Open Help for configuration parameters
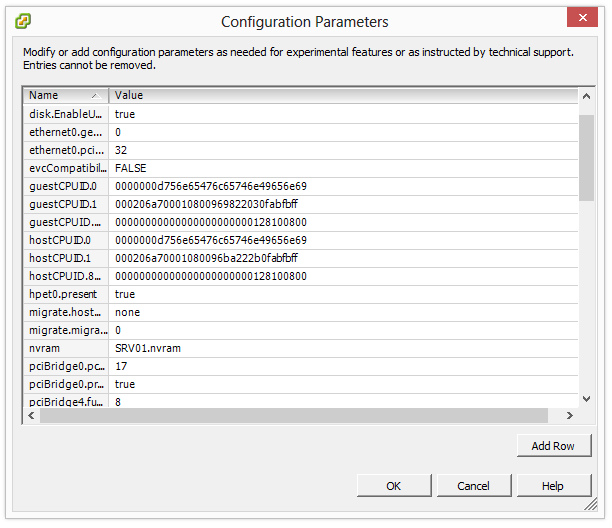 coord(553,486)
